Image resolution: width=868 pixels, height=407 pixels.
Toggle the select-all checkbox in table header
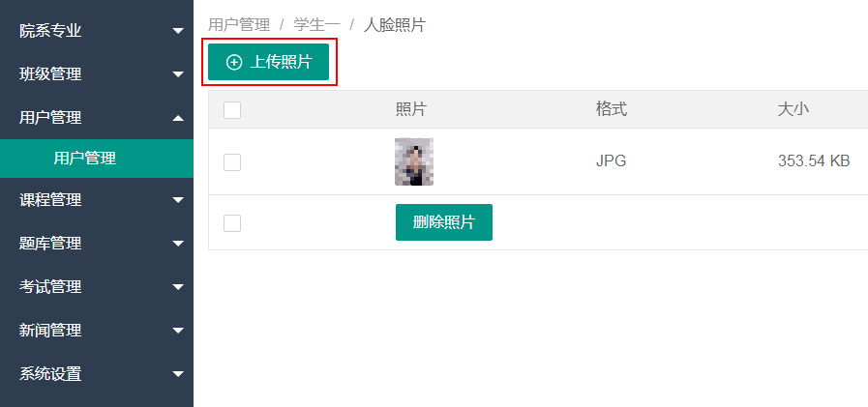pos(232,110)
